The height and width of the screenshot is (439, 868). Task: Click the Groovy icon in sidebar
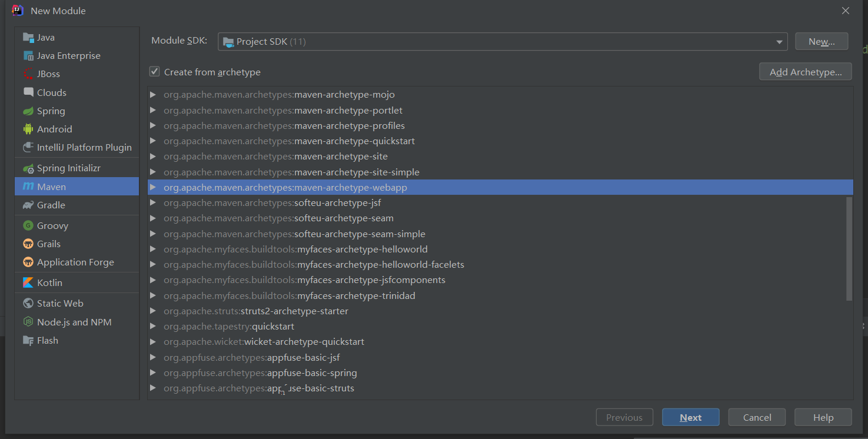click(x=28, y=226)
